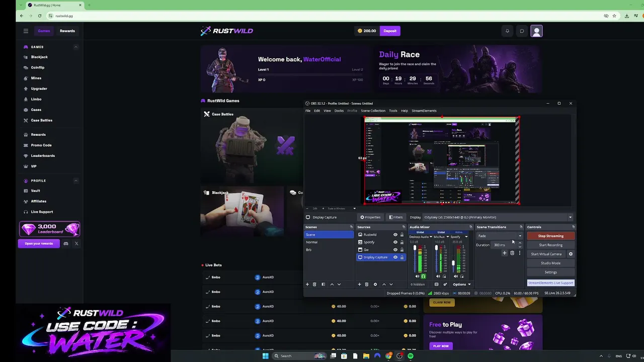This screenshot has height=362, width=644.
Task: Click the transition Duration field
Action: click(504, 245)
